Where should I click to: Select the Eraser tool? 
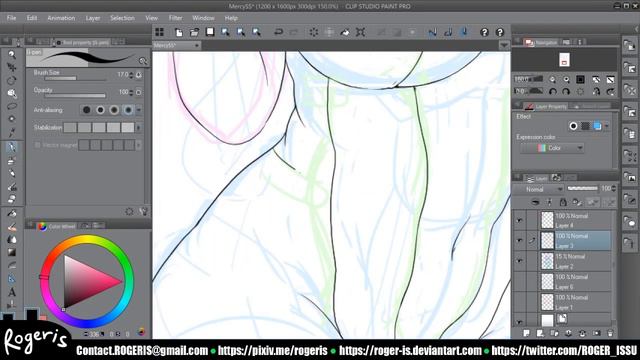12,199
